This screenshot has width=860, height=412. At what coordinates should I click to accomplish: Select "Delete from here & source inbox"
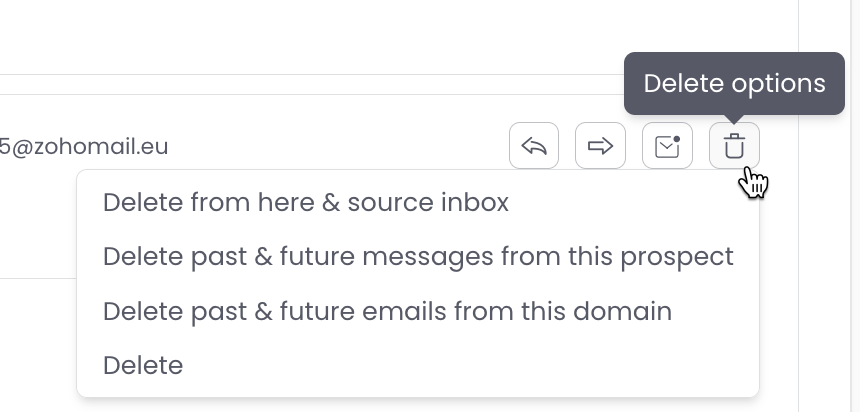[x=306, y=203]
